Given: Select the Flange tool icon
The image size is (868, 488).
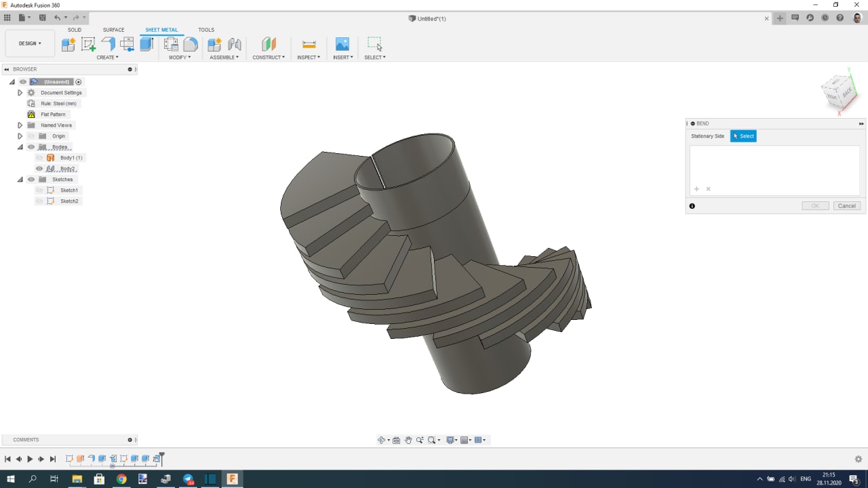Looking at the screenshot, I should point(108,44).
